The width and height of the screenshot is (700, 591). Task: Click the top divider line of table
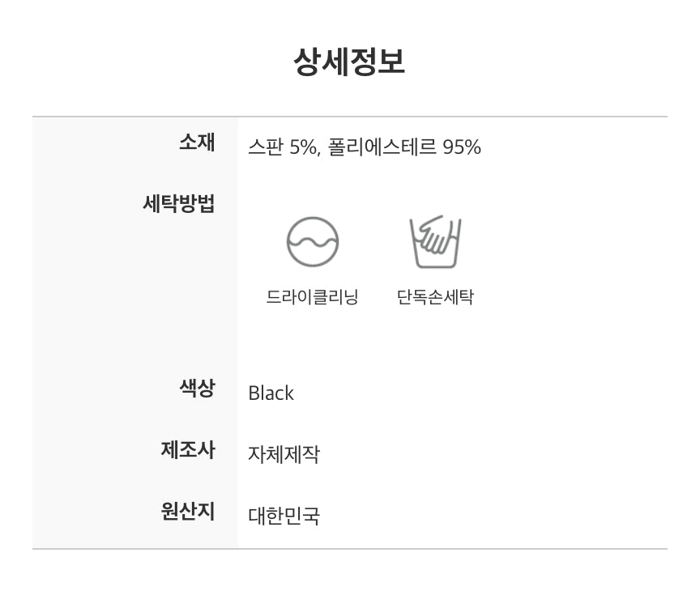(350, 117)
